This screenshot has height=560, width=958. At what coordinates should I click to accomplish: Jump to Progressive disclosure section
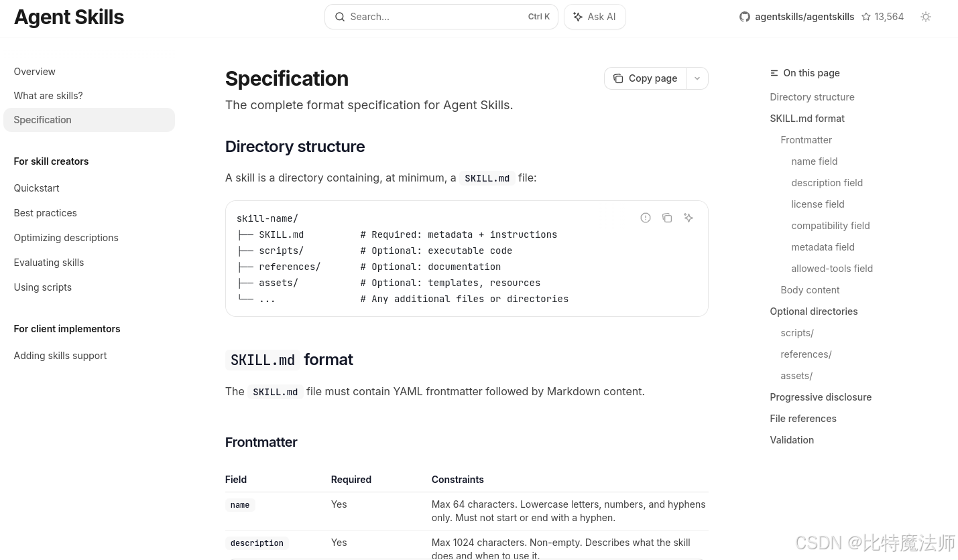point(821,397)
